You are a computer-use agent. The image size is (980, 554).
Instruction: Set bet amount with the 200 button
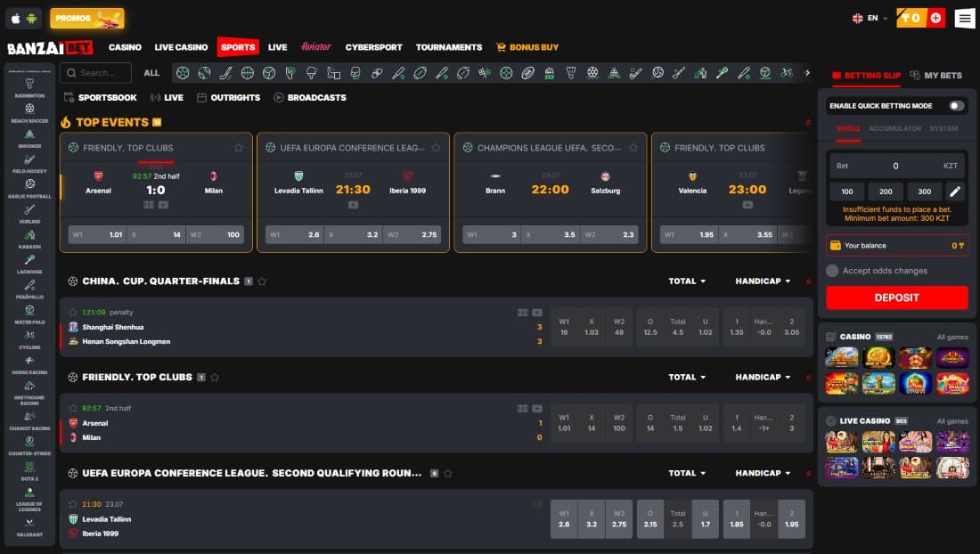pyautogui.click(x=886, y=191)
